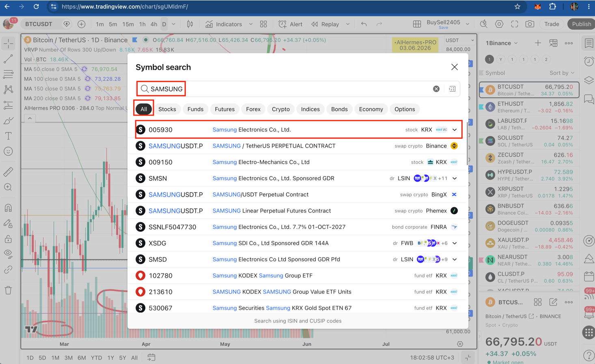Image resolution: width=595 pixels, height=364 pixels.
Task: Choose 530067 Samsung Securities Gold ETN
Action: 298,308
